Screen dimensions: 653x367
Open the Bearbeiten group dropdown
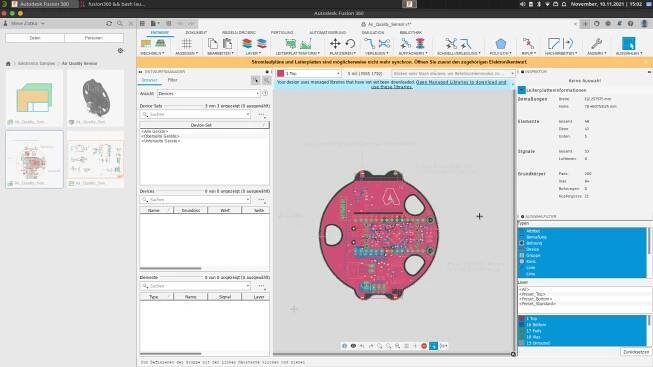pos(220,53)
